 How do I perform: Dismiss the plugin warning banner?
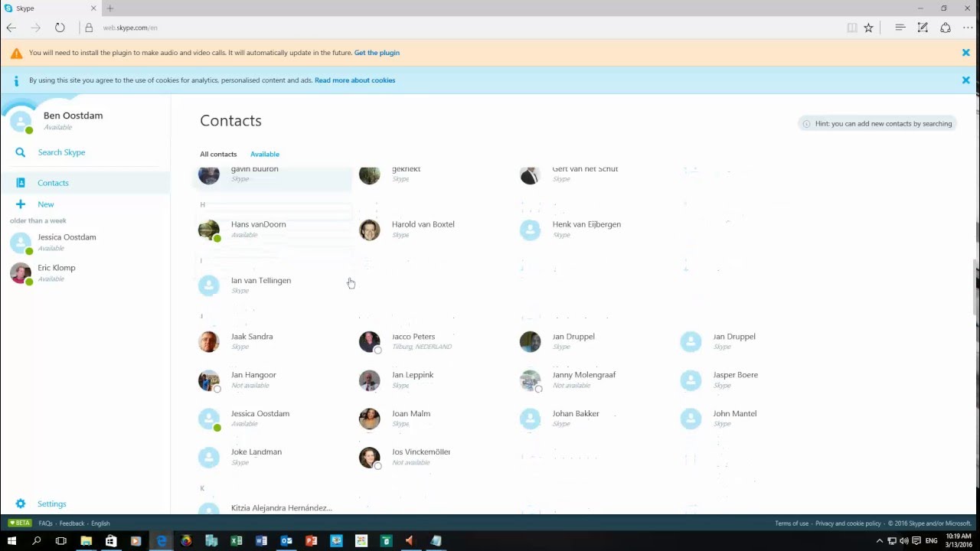tap(966, 53)
